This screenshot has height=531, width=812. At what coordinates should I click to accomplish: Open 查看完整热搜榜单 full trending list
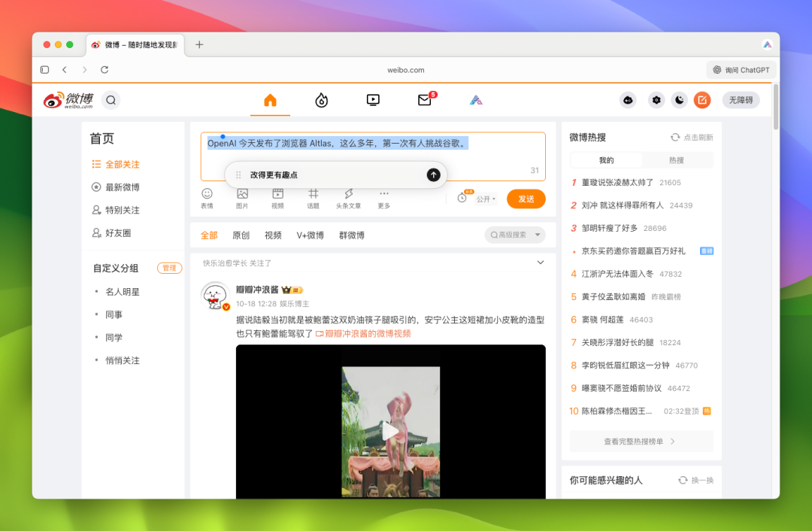641,442
